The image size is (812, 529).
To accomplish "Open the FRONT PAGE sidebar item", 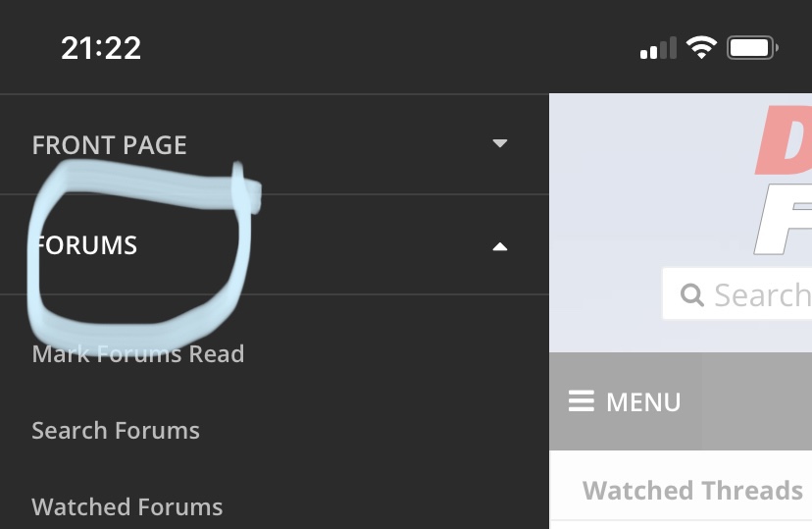I will [109, 145].
